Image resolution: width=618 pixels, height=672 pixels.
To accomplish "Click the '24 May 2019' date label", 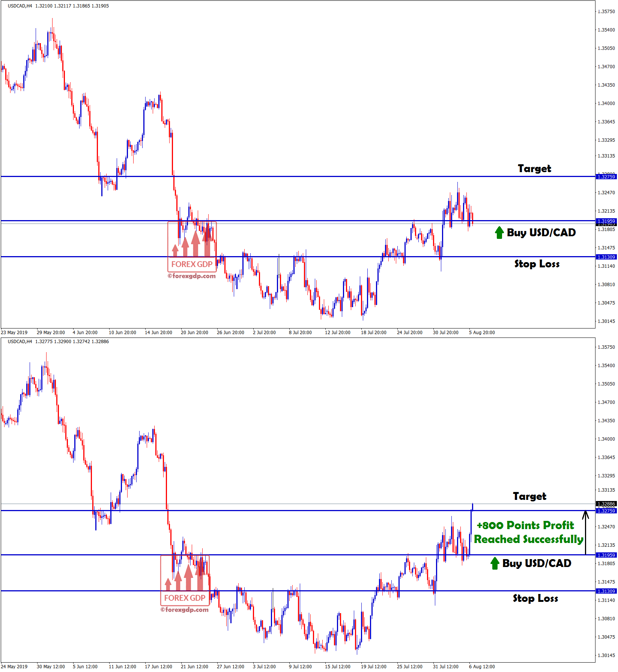I will click(x=14, y=667).
